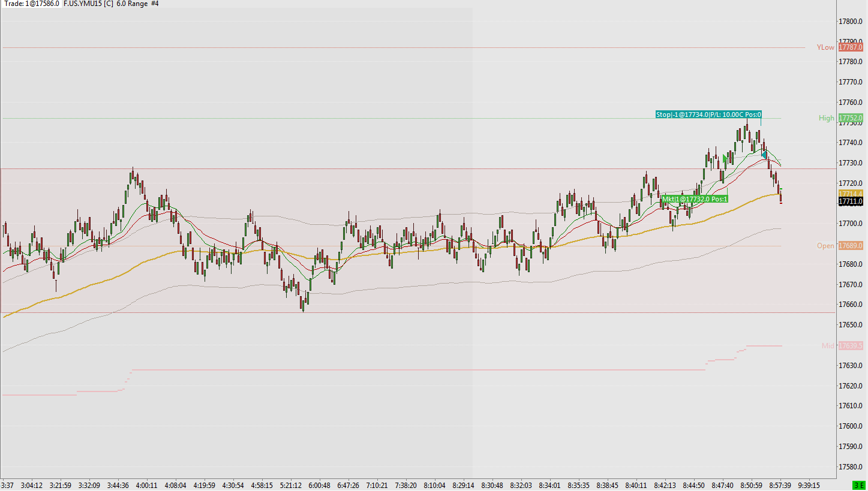Click the 6:47:26 time axis label
Screen dimensions: 868x491
point(348,485)
